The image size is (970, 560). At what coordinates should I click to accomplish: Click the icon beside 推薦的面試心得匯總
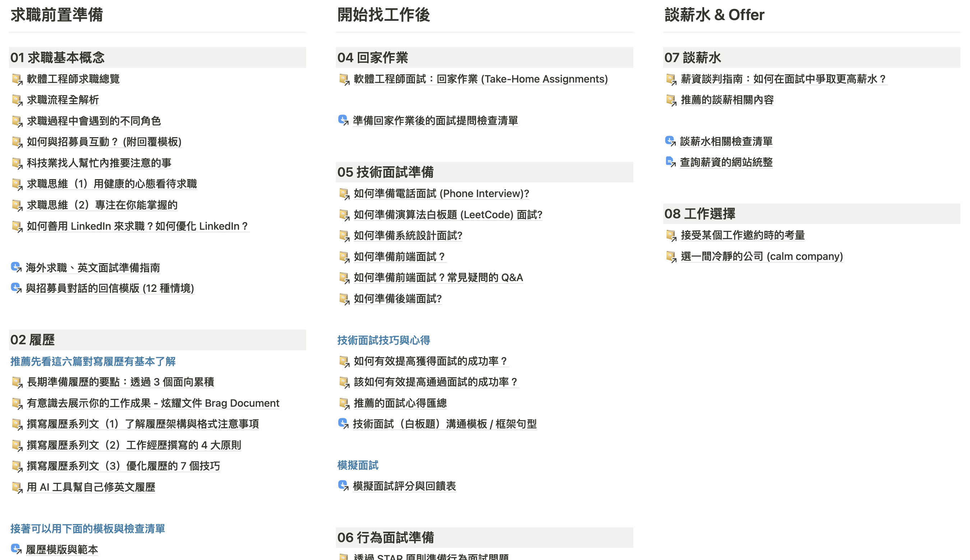coord(344,403)
